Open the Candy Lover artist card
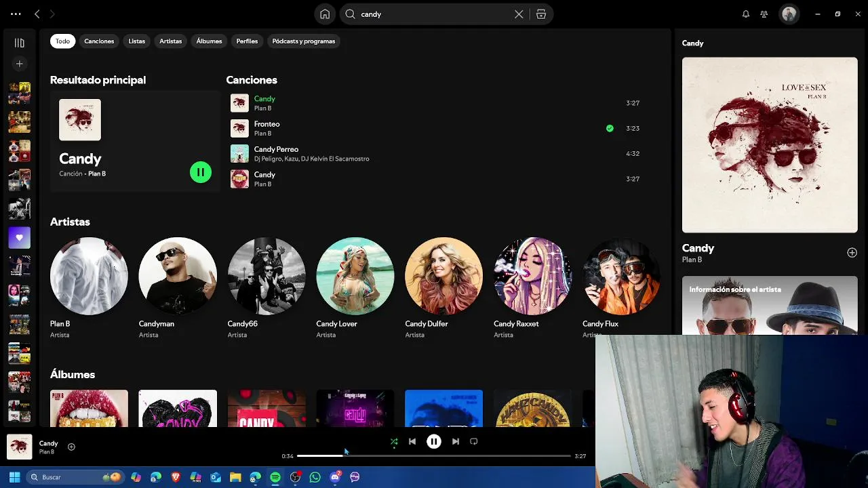This screenshot has height=488, width=868. point(355,288)
